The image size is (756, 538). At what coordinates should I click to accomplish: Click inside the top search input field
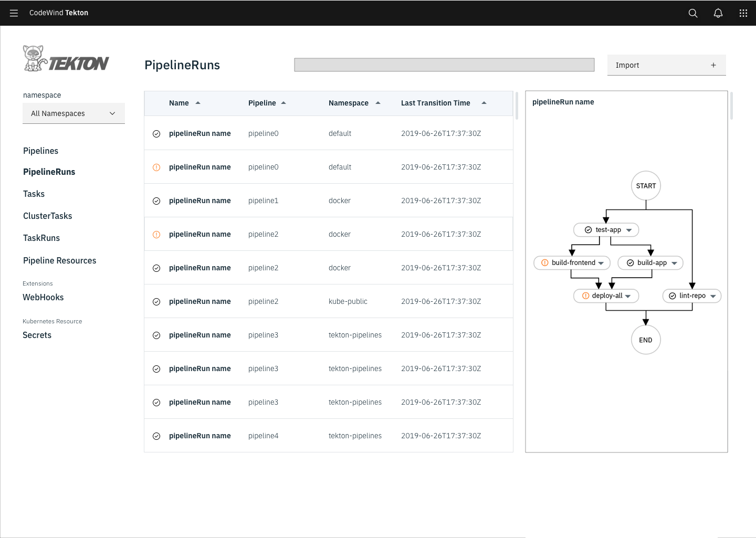(444, 64)
